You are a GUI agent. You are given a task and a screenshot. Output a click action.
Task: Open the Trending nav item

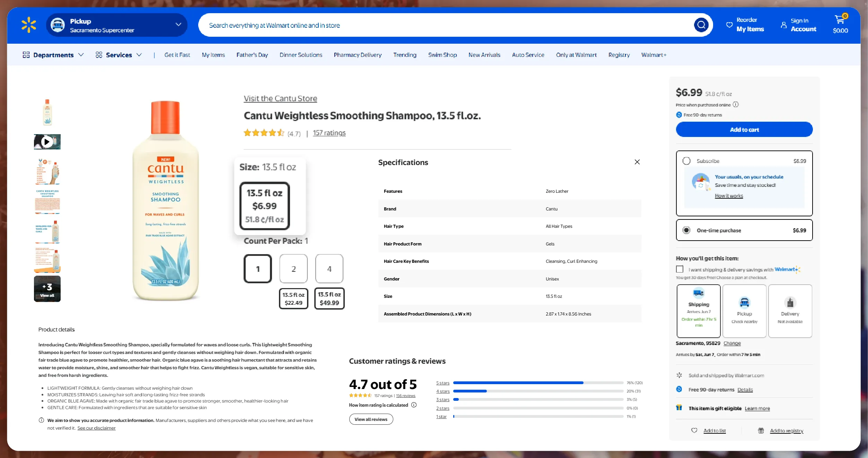pyautogui.click(x=405, y=55)
